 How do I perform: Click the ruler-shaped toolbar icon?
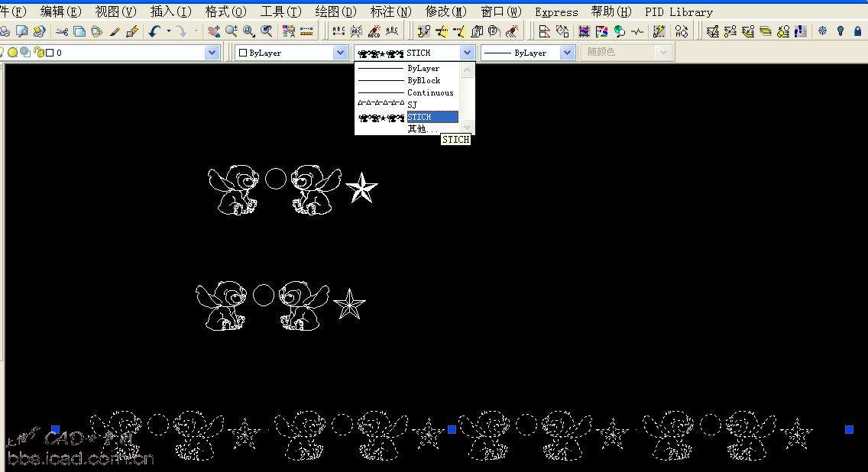306,31
